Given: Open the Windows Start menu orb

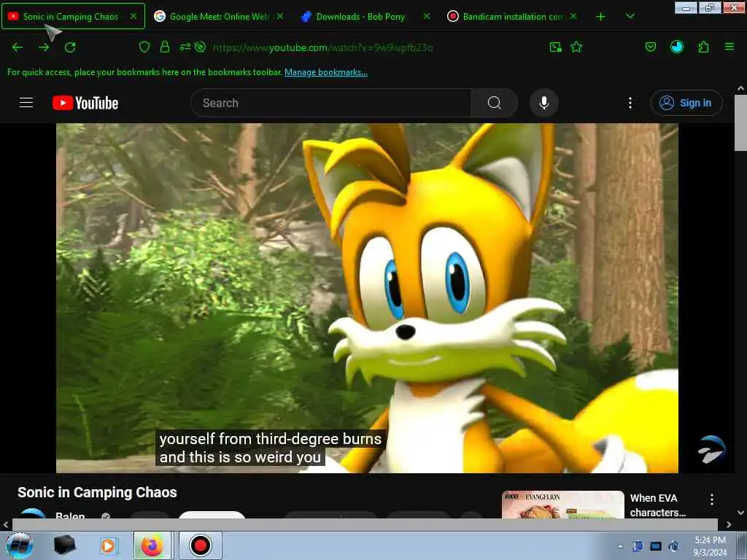Looking at the screenshot, I should [20, 545].
